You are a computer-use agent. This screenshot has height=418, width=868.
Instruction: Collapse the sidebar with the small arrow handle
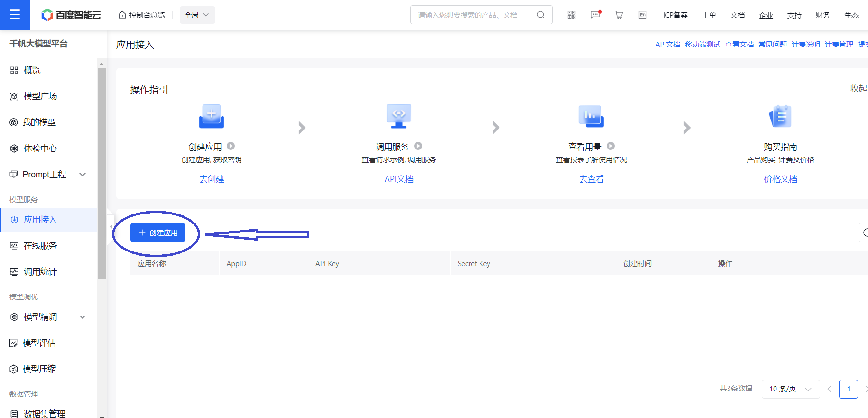coord(111,226)
